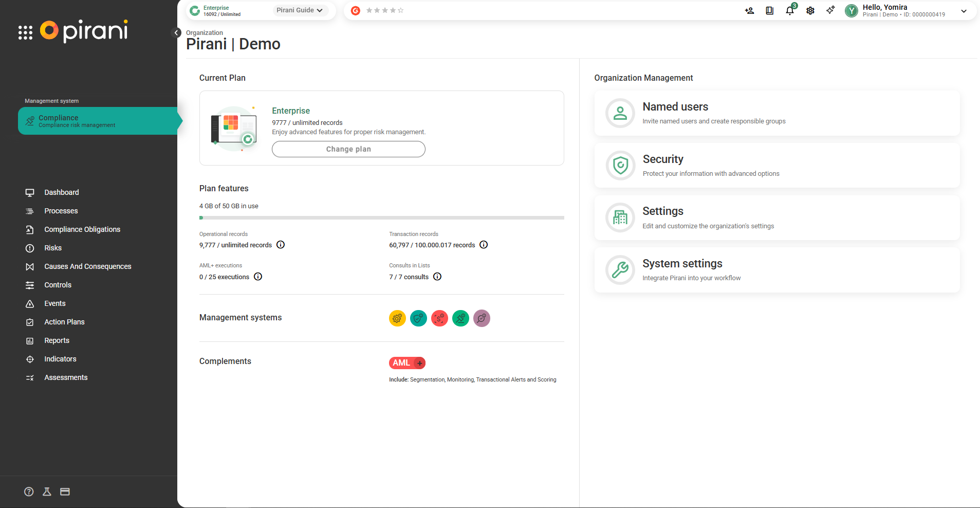Click the info icon next to Consults in Lists
Viewport: 980px width, 508px height.
click(437, 277)
